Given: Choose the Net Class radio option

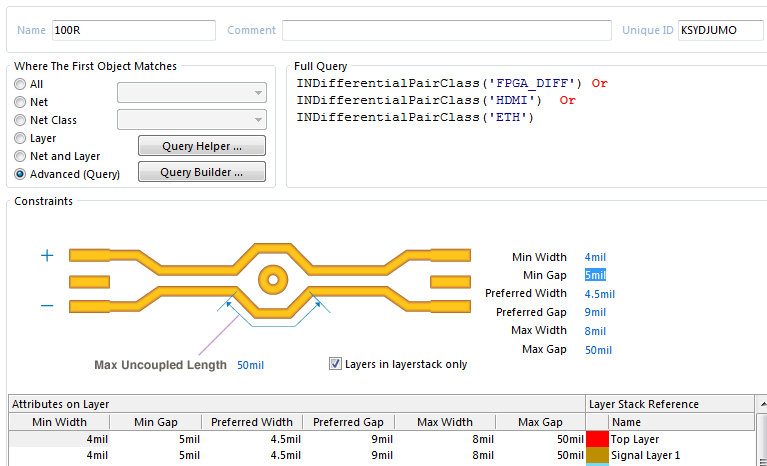Looking at the screenshot, I should point(20,120).
